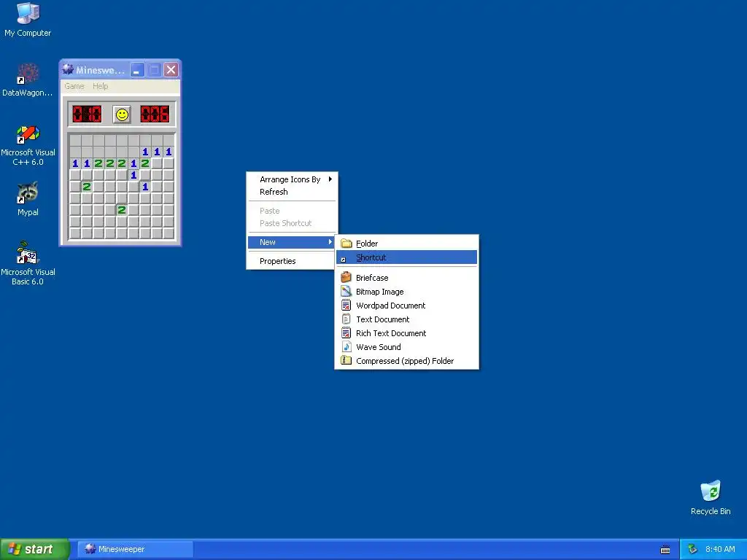Viewport: 747px width, 560px height.
Task: Click the Wave Sound icon in submenu
Action: click(347, 346)
